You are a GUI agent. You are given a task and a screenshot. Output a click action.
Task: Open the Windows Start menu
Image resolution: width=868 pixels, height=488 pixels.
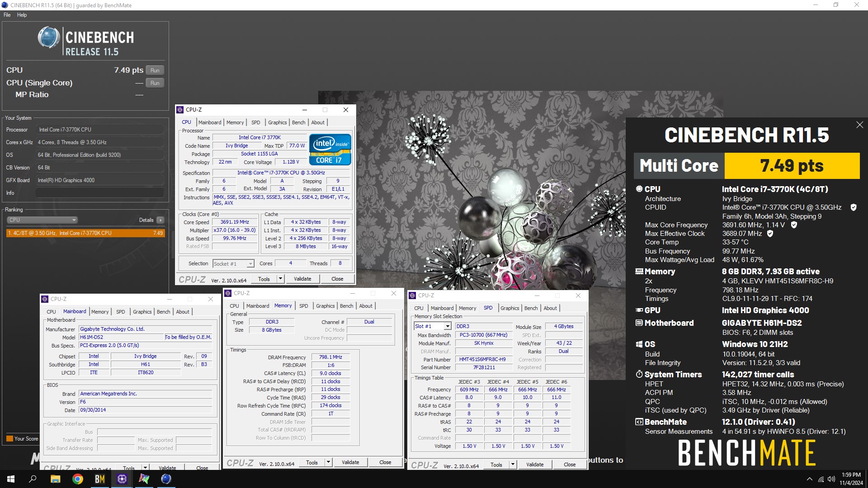[x=11, y=479]
